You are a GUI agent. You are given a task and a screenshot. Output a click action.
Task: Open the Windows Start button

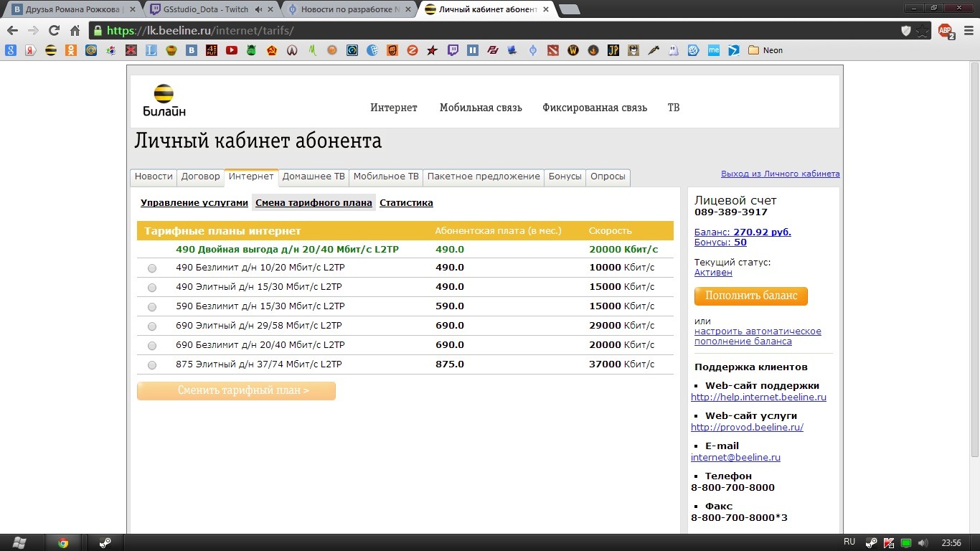[19, 542]
